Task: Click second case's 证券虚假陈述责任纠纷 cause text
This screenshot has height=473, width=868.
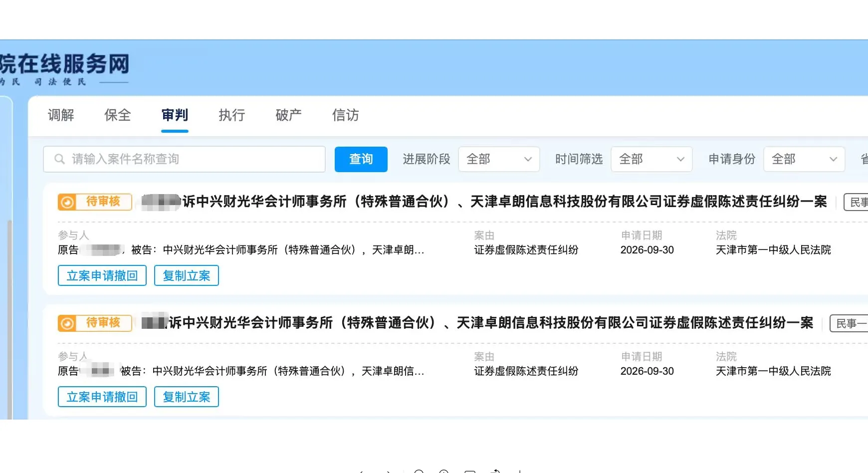Action: point(526,371)
